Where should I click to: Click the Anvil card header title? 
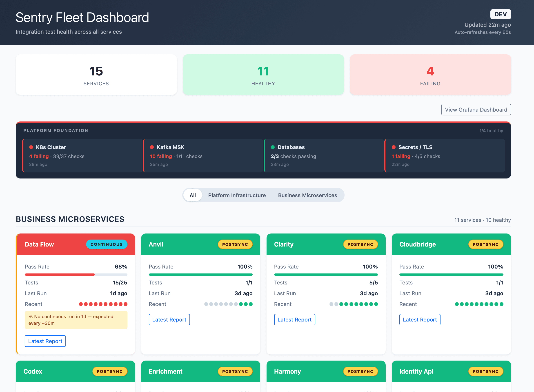(x=156, y=244)
